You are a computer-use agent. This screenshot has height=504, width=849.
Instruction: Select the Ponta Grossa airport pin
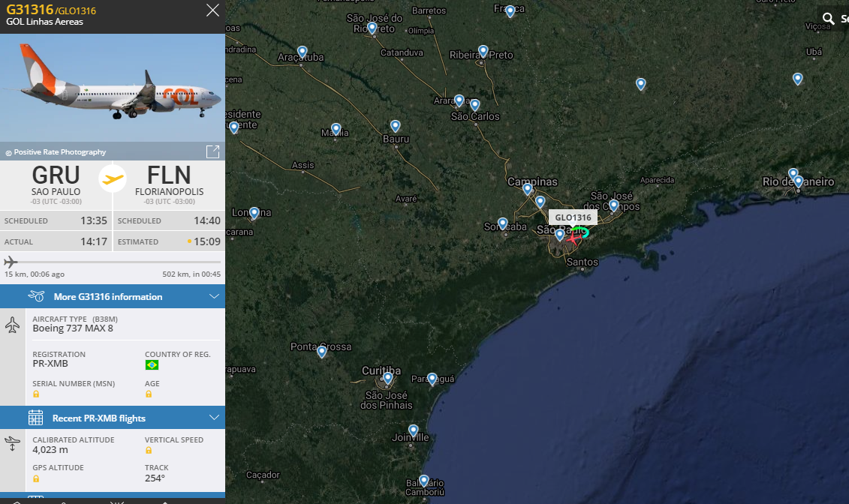(321, 352)
